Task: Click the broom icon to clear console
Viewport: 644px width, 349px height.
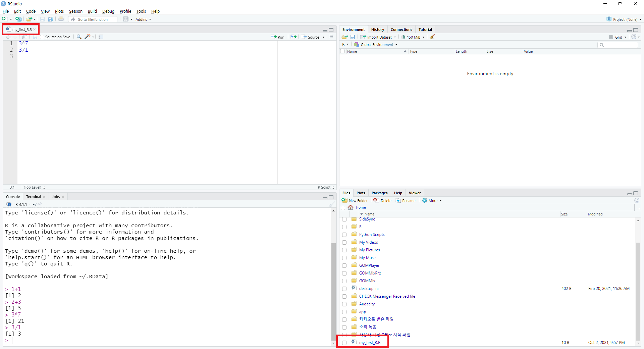Action: pyautogui.click(x=331, y=204)
